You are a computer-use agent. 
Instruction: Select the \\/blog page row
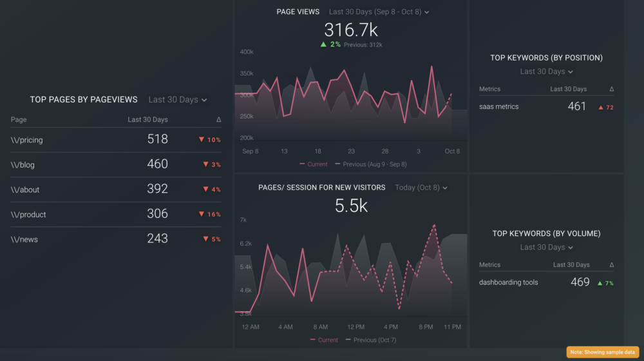click(x=23, y=165)
